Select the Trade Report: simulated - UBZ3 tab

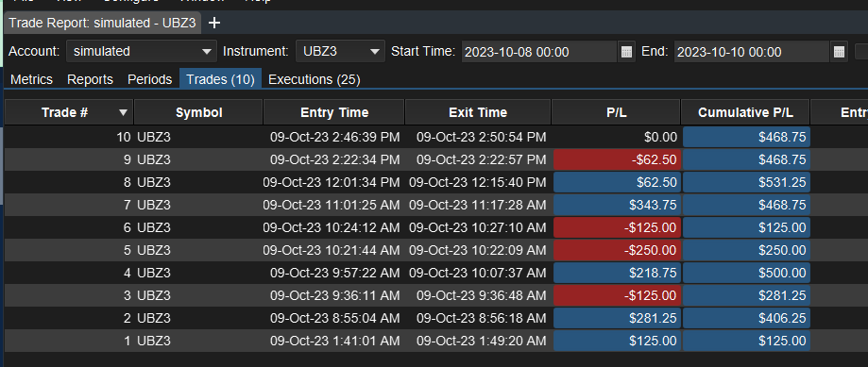pyautogui.click(x=102, y=23)
